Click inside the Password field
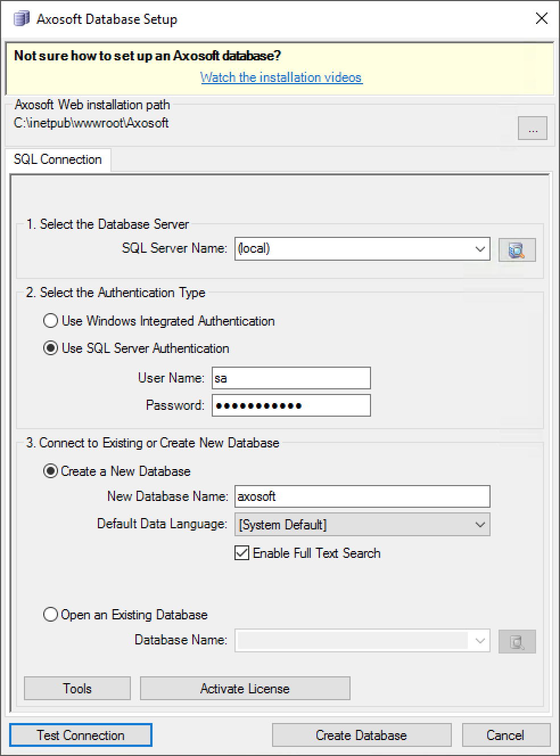 point(290,405)
